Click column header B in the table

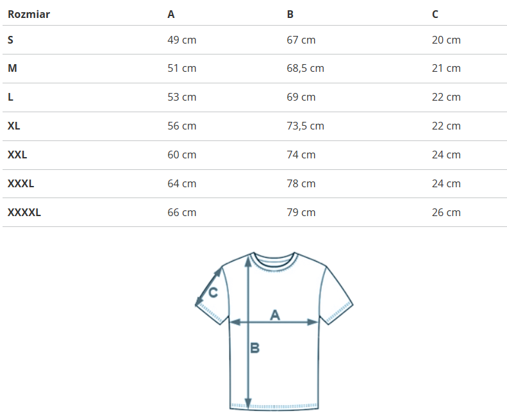pos(290,14)
